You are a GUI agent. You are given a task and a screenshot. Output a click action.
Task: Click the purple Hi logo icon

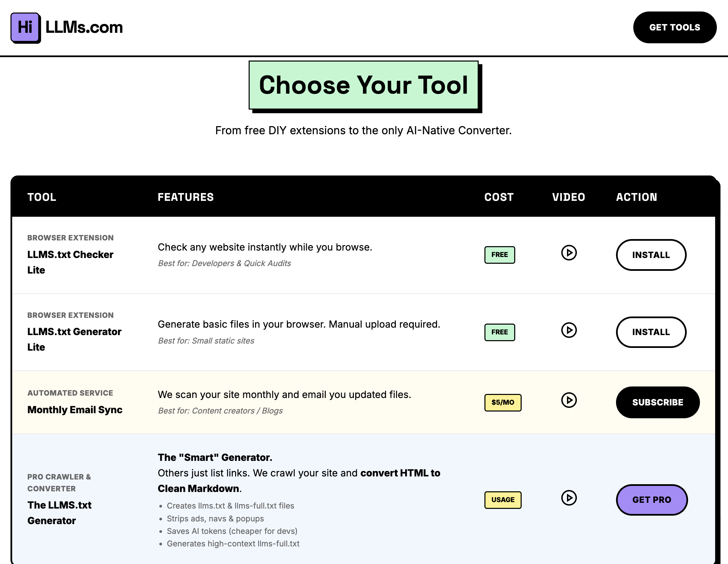click(25, 27)
